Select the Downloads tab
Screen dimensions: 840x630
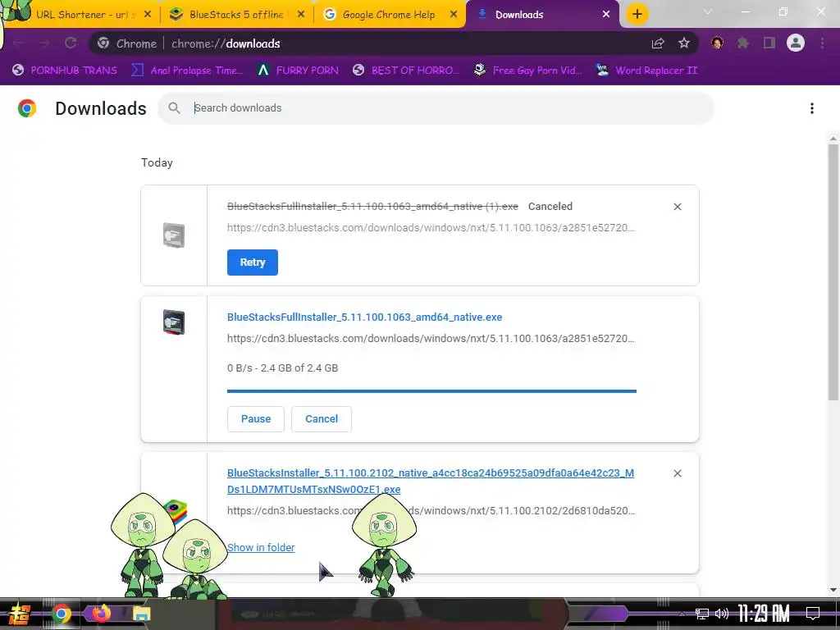[x=536, y=15]
